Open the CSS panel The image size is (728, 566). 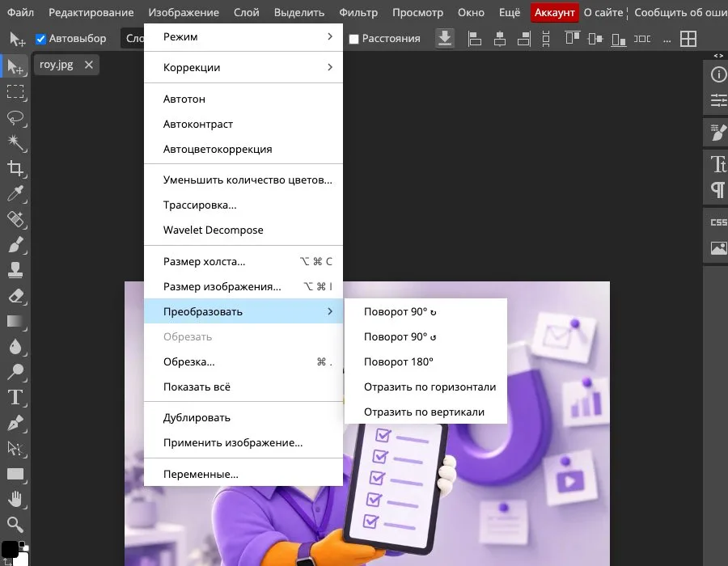(719, 222)
